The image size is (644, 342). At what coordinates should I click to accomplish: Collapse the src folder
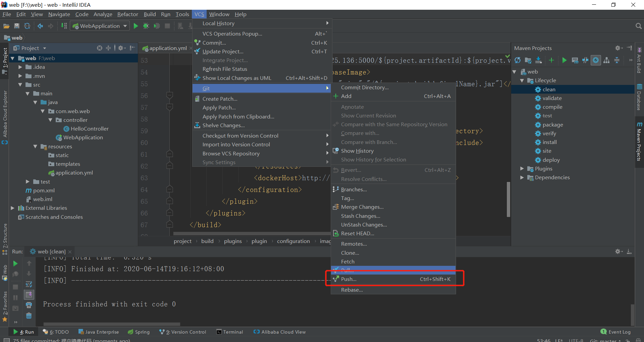point(20,85)
